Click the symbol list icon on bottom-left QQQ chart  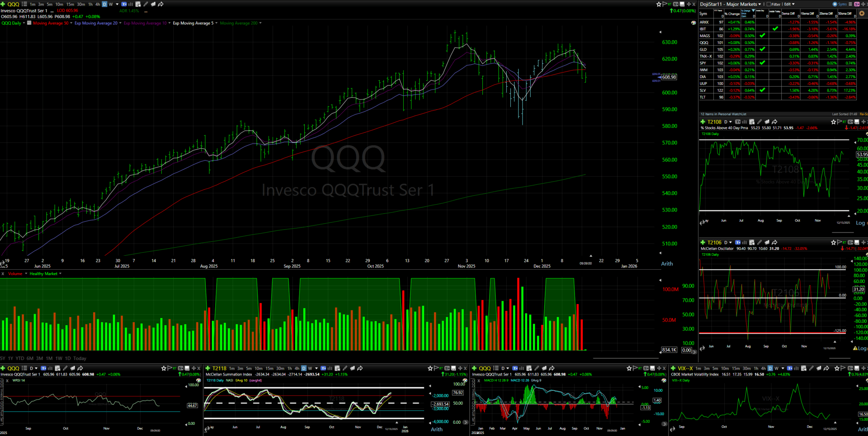[24, 368]
